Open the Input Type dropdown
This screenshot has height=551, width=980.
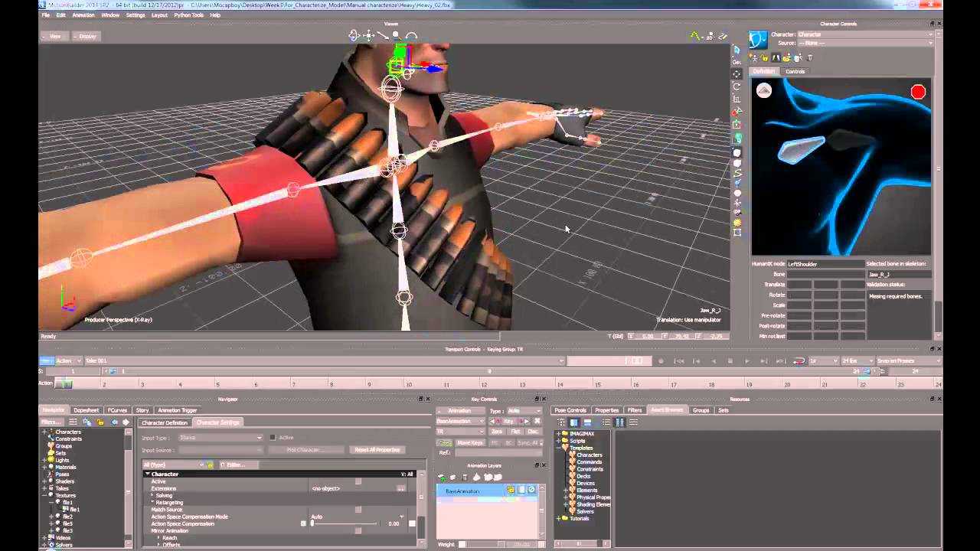click(x=220, y=438)
